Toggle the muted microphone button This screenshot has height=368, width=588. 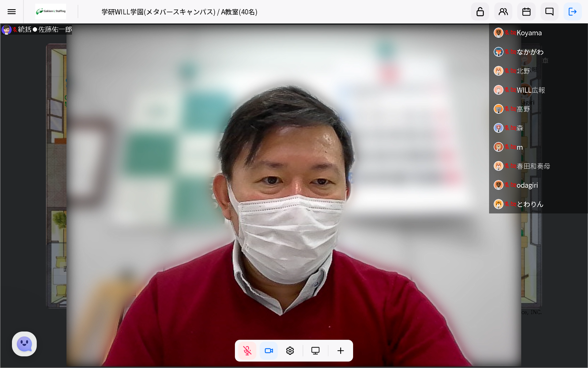tap(247, 351)
